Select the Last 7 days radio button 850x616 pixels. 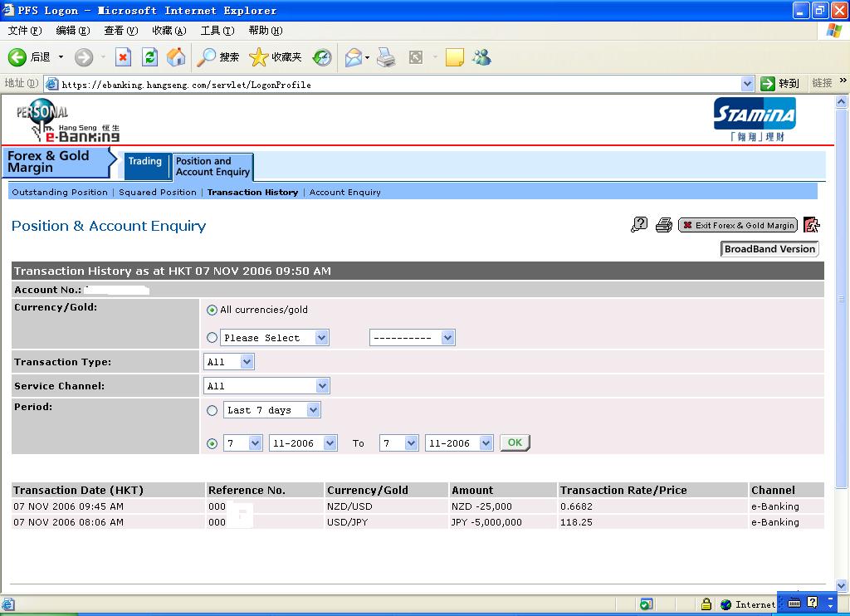tap(212, 410)
